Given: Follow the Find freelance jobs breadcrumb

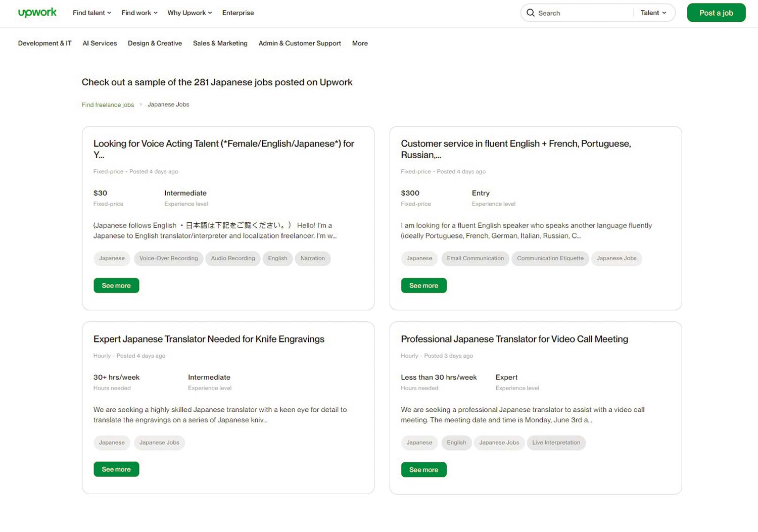Looking at the screenshot, I should (x=108, y=105).
